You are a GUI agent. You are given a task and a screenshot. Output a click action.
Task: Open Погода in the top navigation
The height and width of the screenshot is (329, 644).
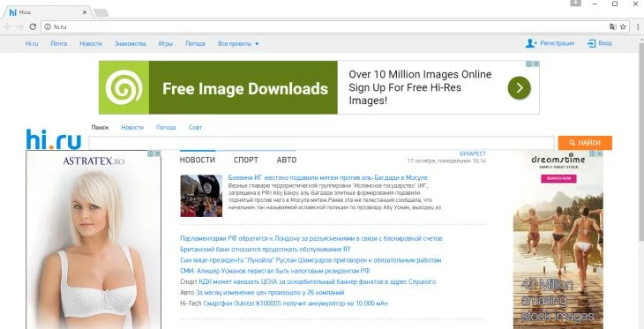(x=195, y=43)
